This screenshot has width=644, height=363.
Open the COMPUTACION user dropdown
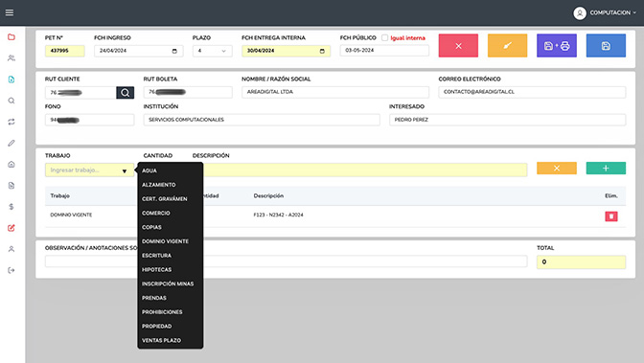point(612,12)
